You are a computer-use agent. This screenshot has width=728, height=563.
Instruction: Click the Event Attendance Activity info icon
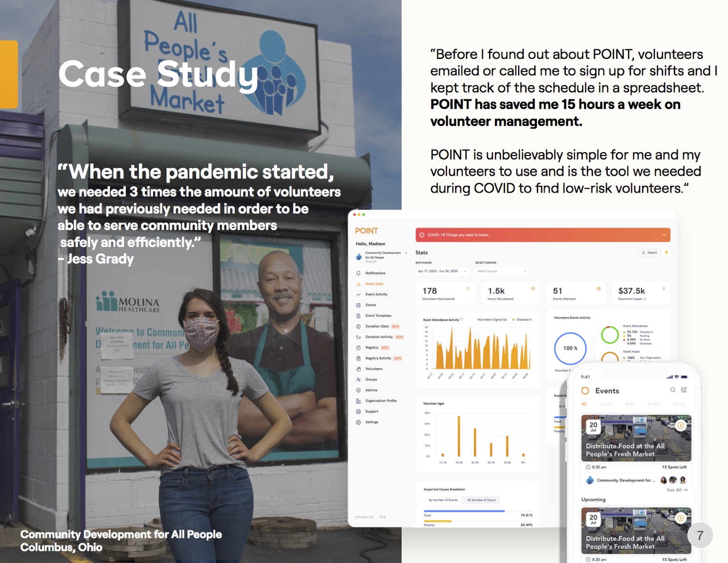[462, 319]
